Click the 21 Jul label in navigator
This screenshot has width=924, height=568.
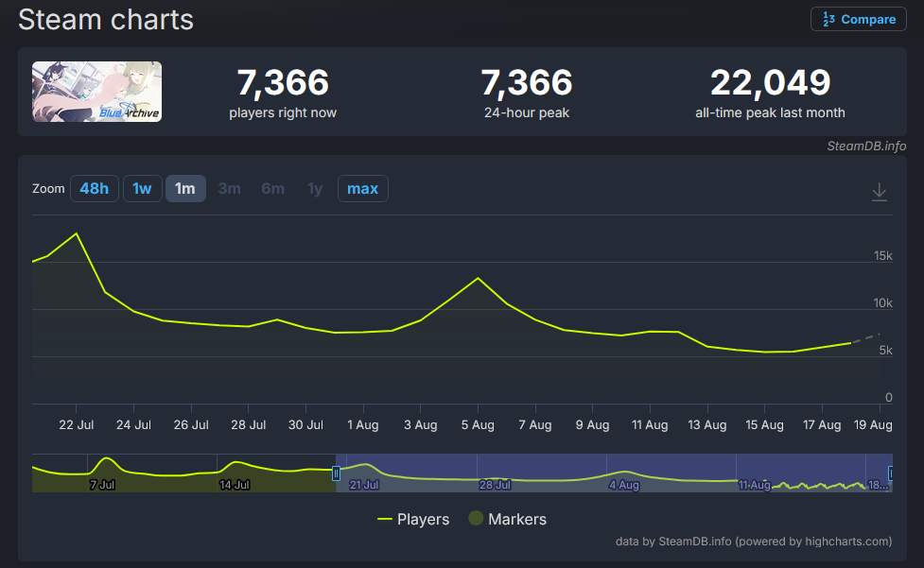click(x=363, y=485)
